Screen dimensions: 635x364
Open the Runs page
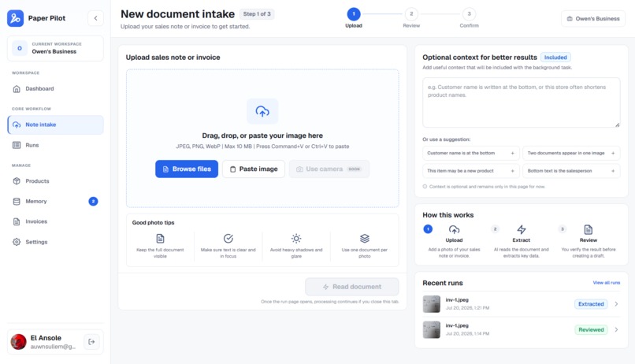pyautogui.click(x=55, y=145)
